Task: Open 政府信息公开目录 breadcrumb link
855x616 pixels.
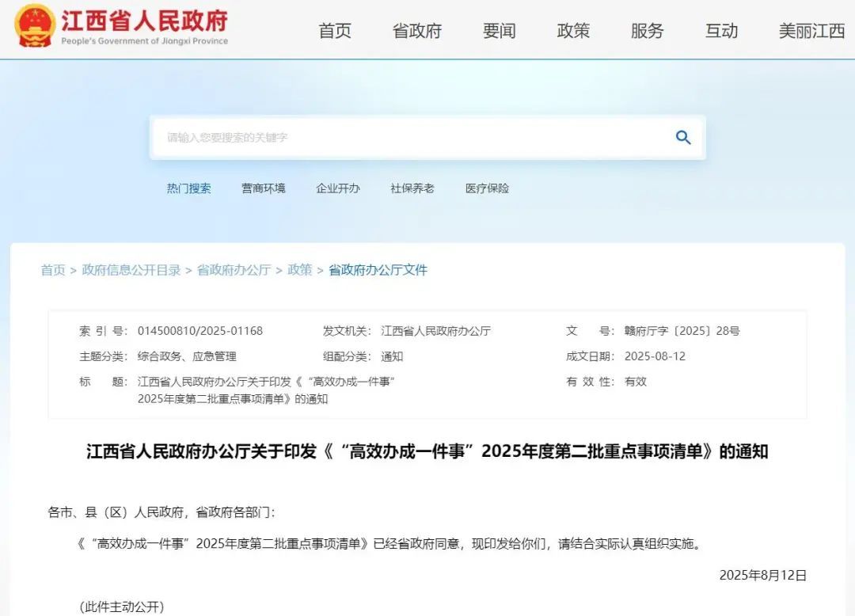Action: [130, 269]
